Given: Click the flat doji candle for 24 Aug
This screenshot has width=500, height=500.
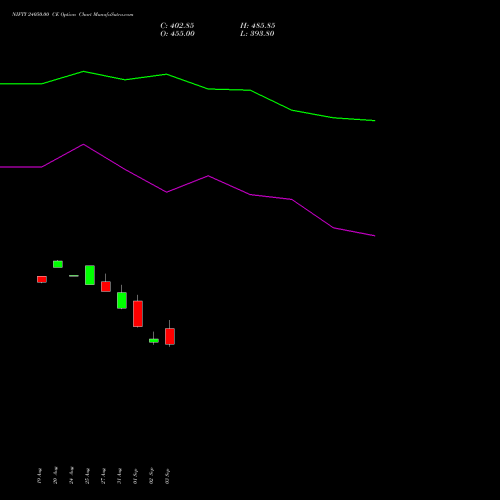Looking at the screenshot, I should click(x=74, y=276).
